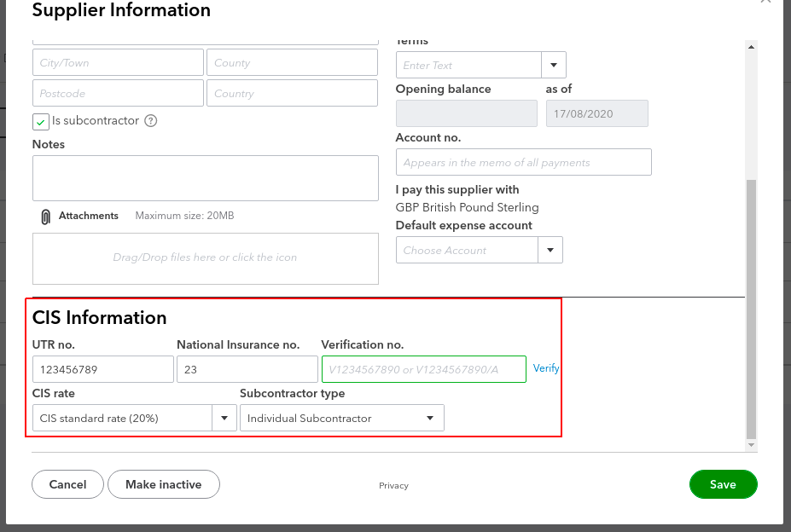Screen dimensions: 791x532
Task: Click the as of date field showing 17/08/2020
Action: [x=596, y=113]
